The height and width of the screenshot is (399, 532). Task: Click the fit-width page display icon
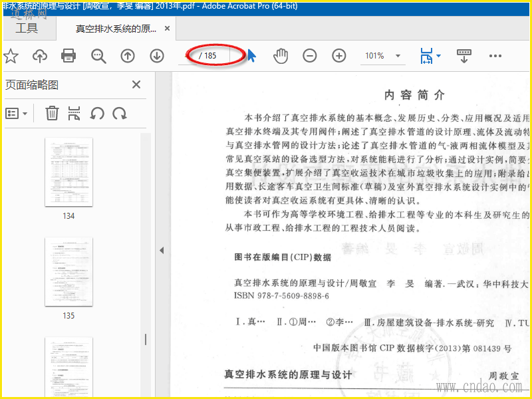click(x=427, y=56)
